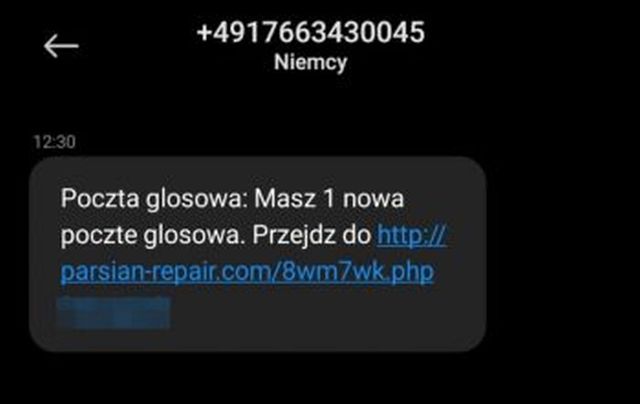The height and width of the screenshot is (404, 640).
Task: Click 'Masz 1 nowa' text
Action: pos(329,199)
